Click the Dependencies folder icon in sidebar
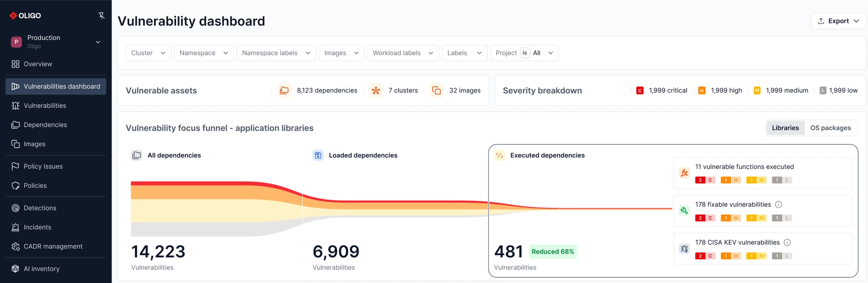The width and height of the screenshot is (868, 283). (x=16, y=125)
